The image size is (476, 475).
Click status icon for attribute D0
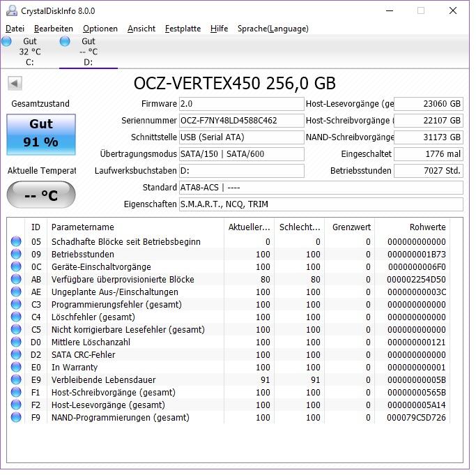click(x=16, y=342)
